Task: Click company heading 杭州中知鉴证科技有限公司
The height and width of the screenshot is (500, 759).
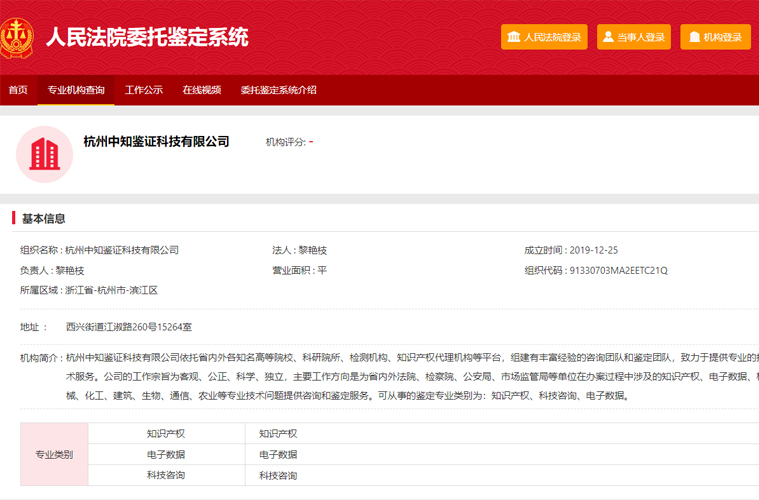Action: click(156, 141)
